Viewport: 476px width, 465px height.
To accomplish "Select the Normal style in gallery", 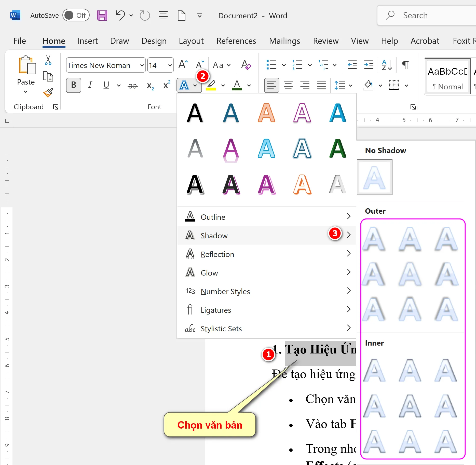I will (447, 76).
